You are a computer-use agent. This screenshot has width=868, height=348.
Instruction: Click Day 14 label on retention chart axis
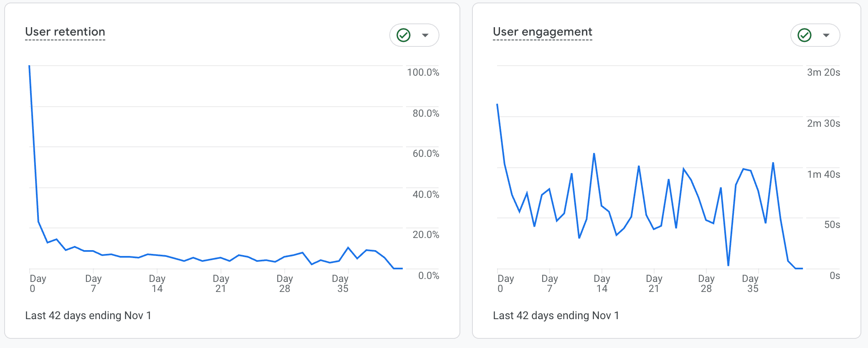click(157, 283)
